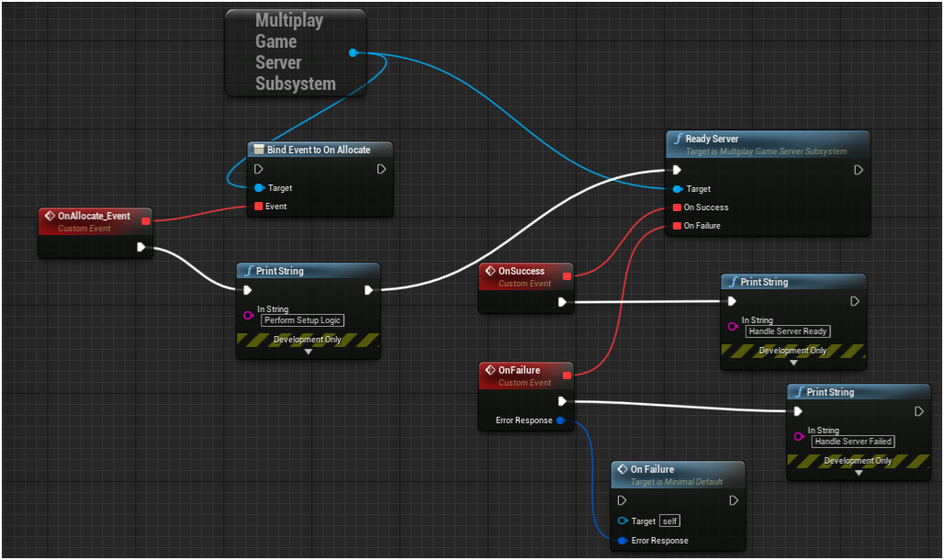Screen dimensions: 944x560
Task: Click the self Target field on On Failure node
Action: (669, 521)
